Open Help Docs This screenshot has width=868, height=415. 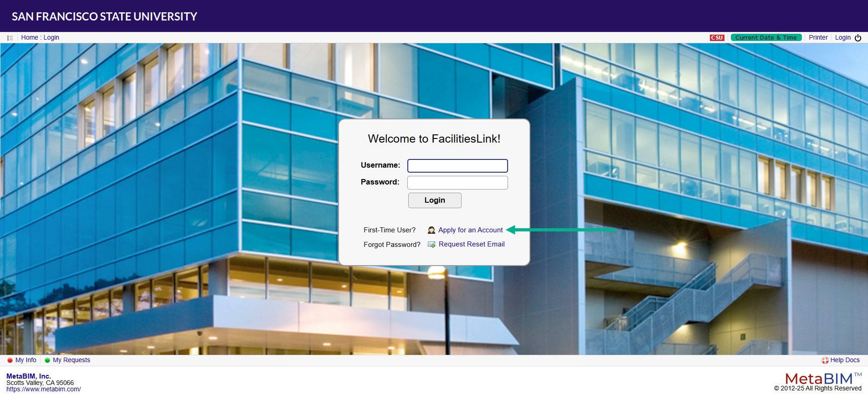(x=845, y=360)
